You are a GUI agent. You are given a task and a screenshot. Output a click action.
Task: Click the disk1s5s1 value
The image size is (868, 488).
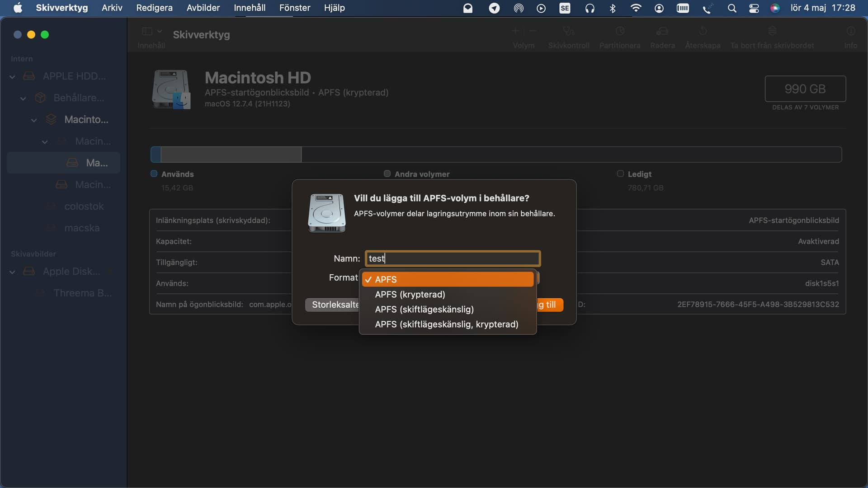point(821,283)
